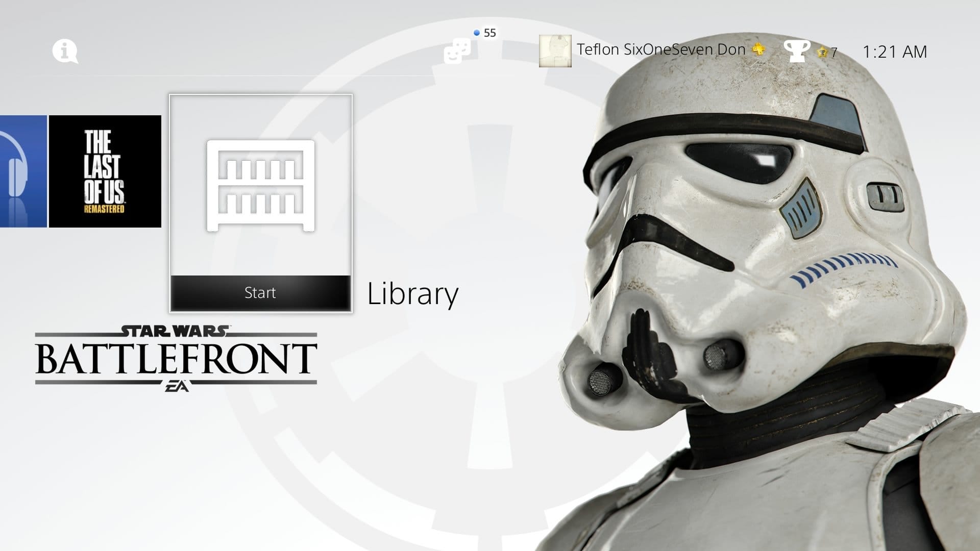Screen dimensions: 980x551
Task: Click the EA logo under the Battlefront title
Action: pyautogui.click(x=177, y=386)
